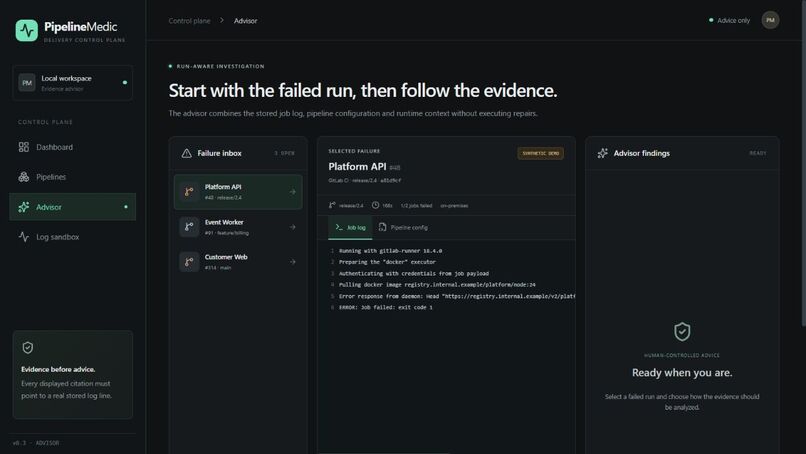The image size is (806, 454).
Task: Click the file icon on Pipeline config tab
Action: [382, 227]
